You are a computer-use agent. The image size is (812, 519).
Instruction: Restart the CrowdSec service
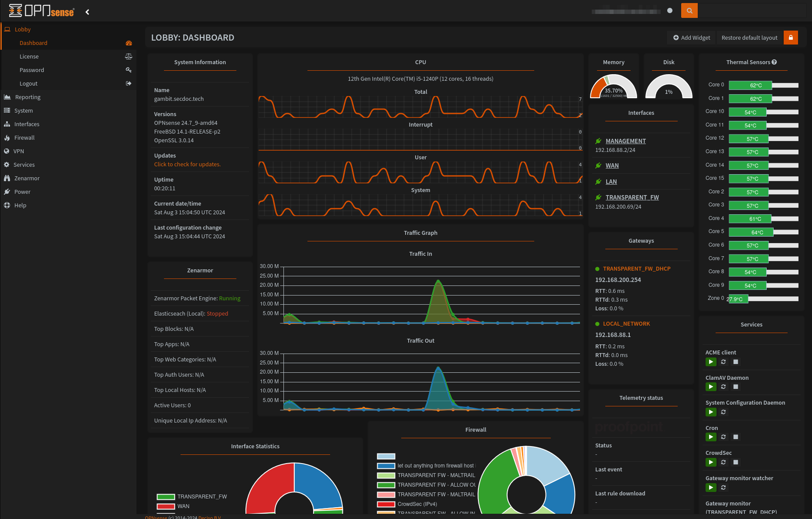coord(723,462)
